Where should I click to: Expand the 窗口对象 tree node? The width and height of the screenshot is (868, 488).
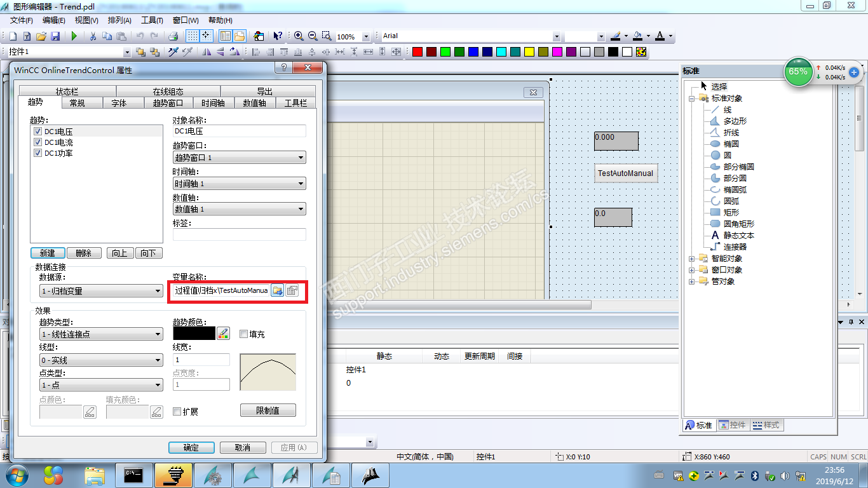(x=692, y=270)
